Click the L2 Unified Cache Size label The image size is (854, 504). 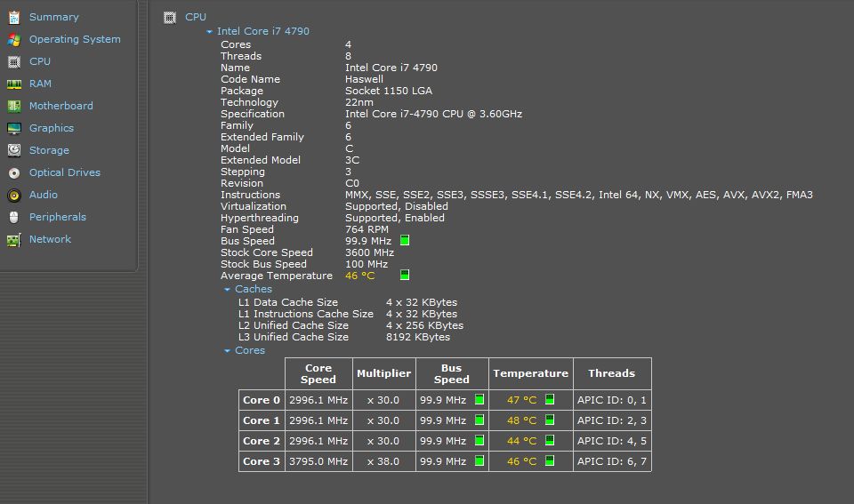(x=294, y=325)
